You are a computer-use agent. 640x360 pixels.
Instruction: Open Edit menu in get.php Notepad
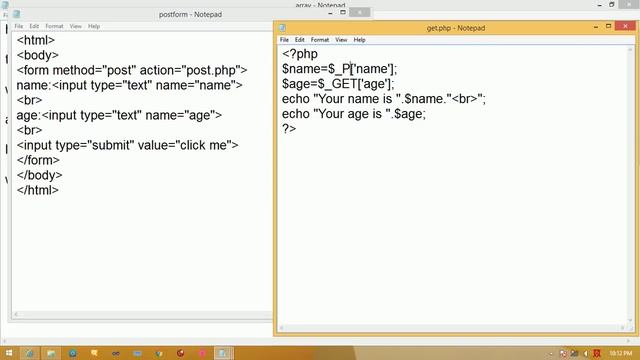(x=300, y=40)
